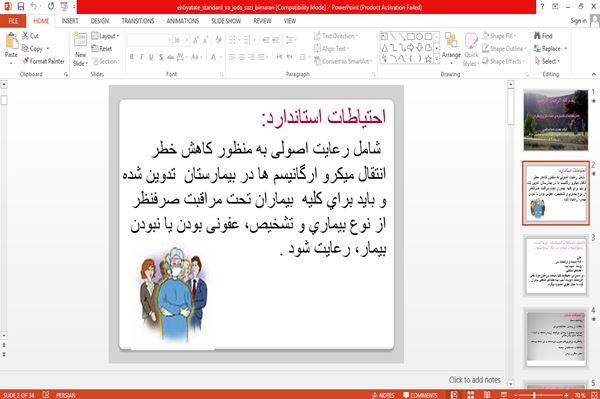This screenshot has height=399, width=600.
Task: Toggle text Shadow formatting
Action: (x=161, y=57)
